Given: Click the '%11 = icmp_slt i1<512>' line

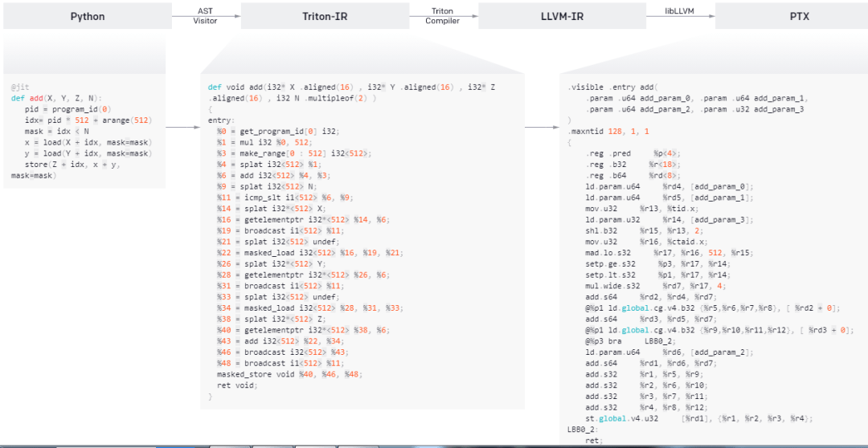Looking at the screenshot, I should (x=285, y=197).
